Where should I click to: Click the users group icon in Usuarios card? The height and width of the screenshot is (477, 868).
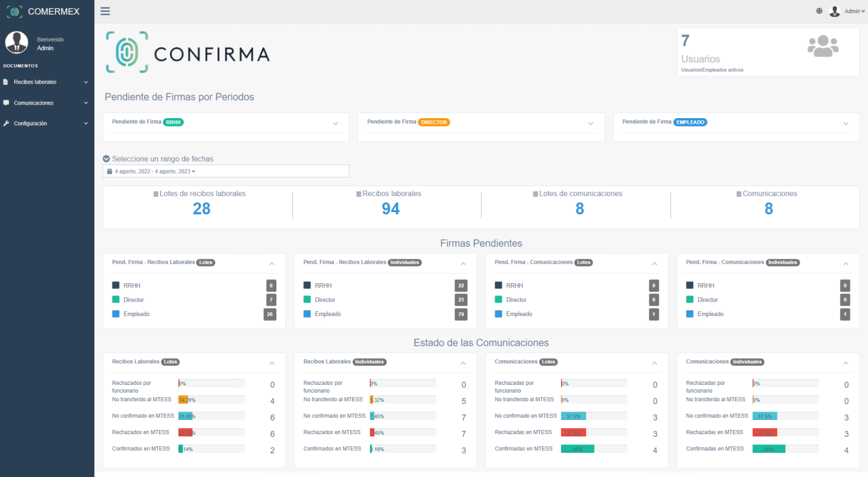pyautogui.click(x=823, y=46)
